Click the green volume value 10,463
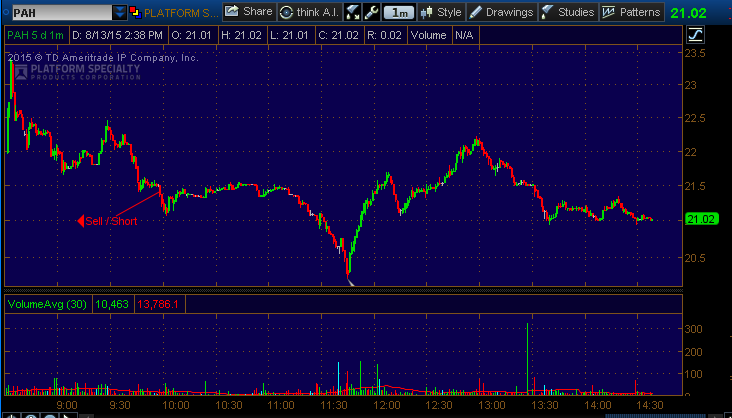The height and width of the screenshot is (418, 732). tap(112, 305)
